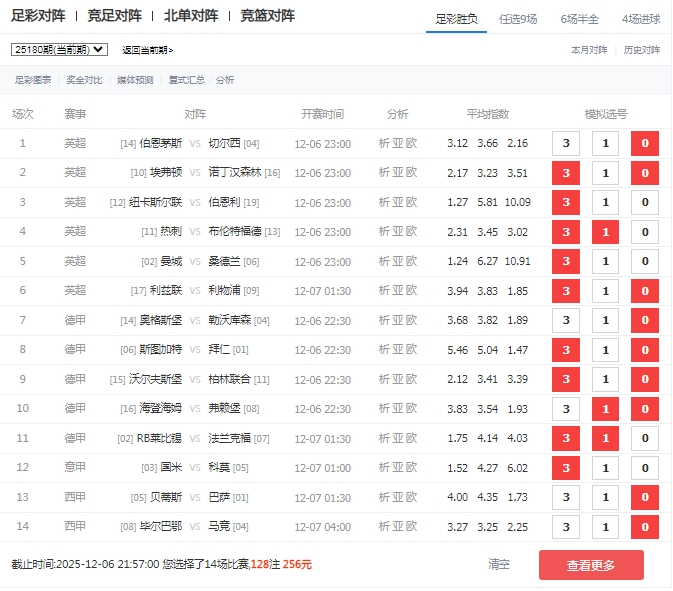Image resolution: width=673 pixels, height=591 pixels.
Task: Toggle the 1 pick for match 8
Action: coord(605,350)
